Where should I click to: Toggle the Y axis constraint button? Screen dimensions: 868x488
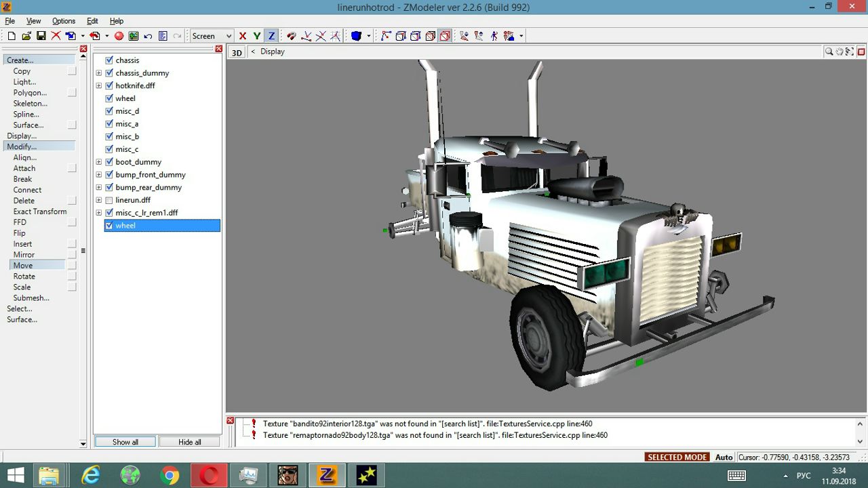(257, 36)
